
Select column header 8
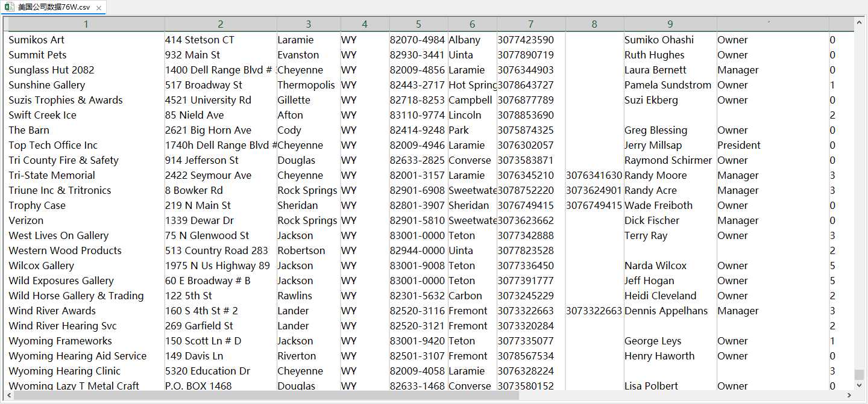[594, 24]
